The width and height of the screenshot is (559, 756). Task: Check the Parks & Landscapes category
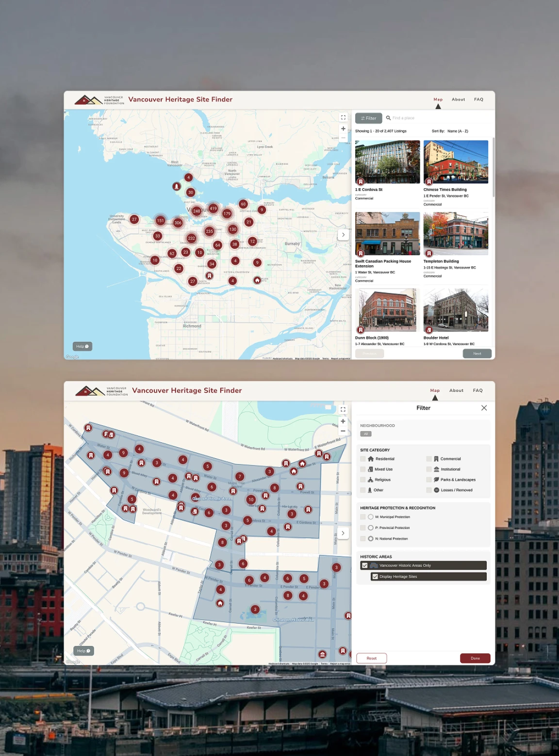tap(429, 480)
